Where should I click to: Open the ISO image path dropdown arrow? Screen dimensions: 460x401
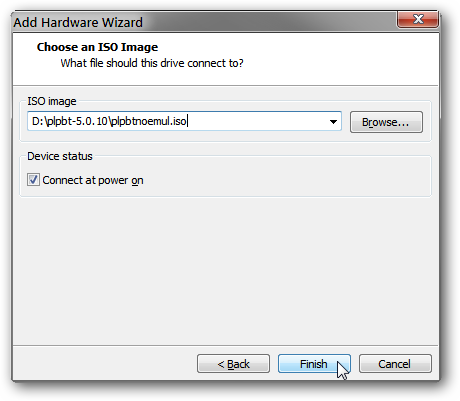tap(333, 121)
